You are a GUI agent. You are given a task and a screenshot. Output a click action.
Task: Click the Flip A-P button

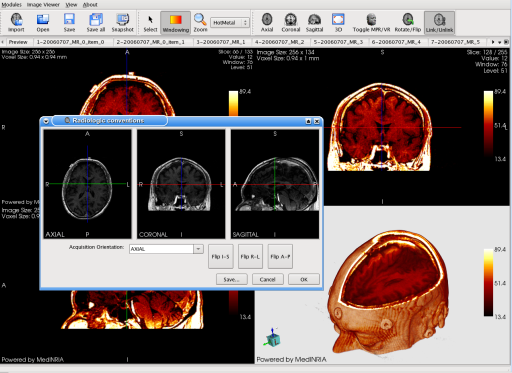(280, 256)
